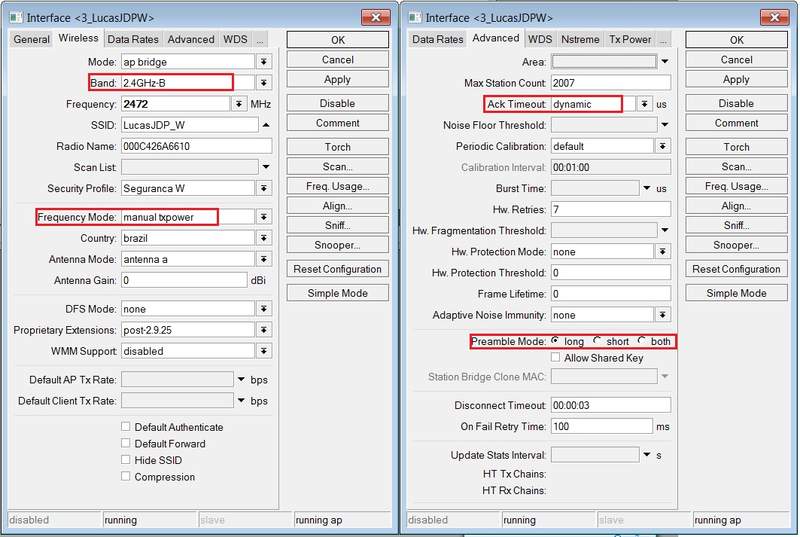Show more tabs via ... in left window

tap(260, 39)
